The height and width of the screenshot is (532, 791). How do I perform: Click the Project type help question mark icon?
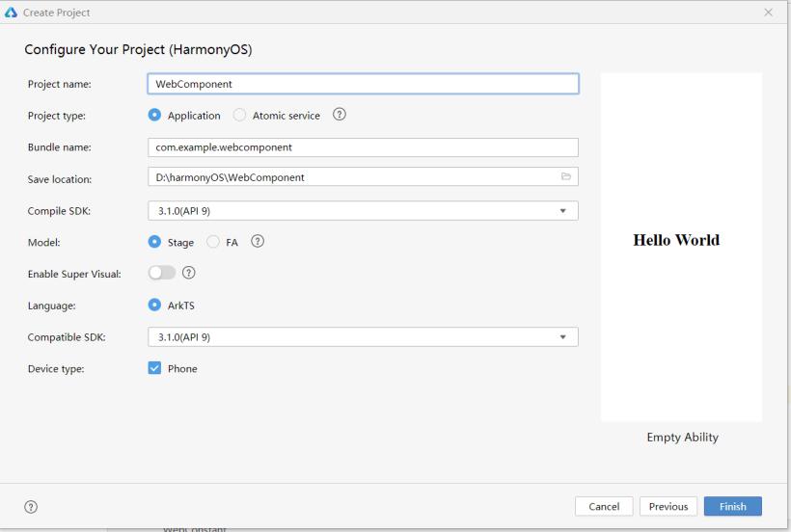pyautogui.click(x=340, y=115)
